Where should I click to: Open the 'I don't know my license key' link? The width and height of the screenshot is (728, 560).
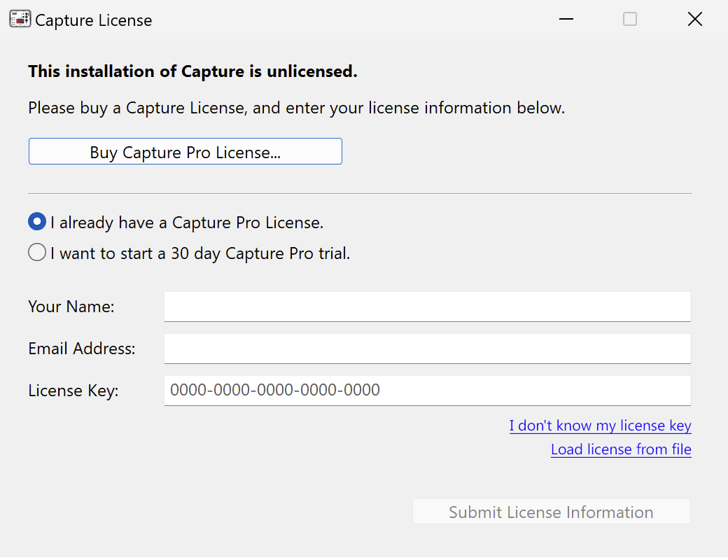coord(601,426)
